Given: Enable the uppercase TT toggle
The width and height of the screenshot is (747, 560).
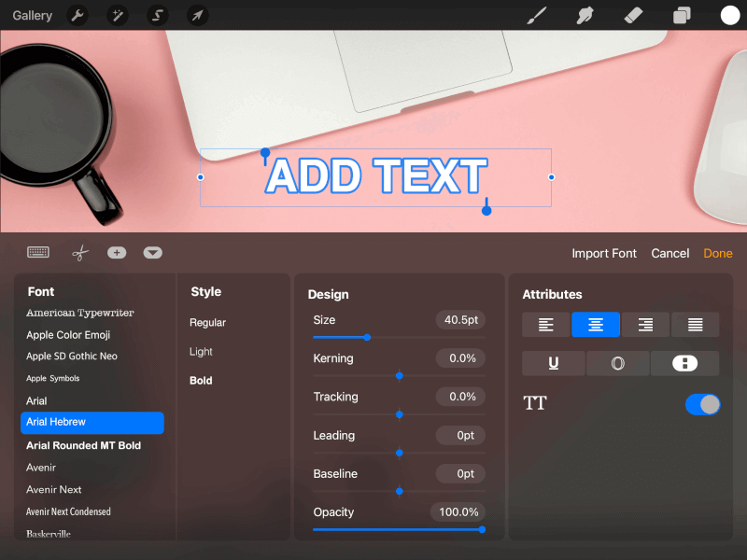Looking at the screenshot, I should pyautogui.click(x=701, y=404).
